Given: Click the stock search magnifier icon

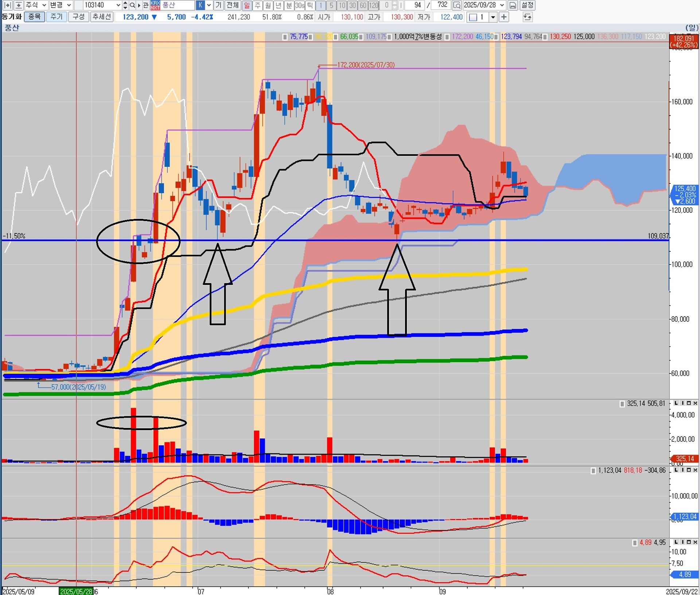Looking at the screenshot, I should 132,5.
